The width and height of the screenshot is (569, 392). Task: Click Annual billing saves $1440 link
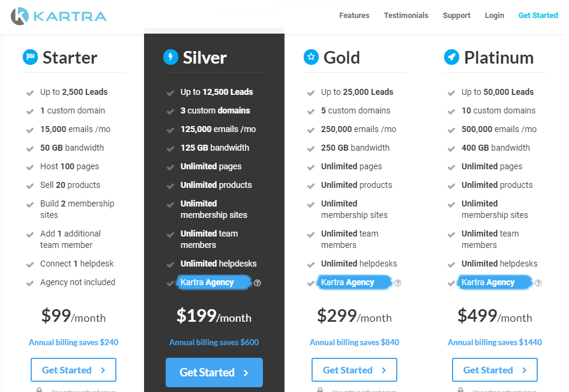(495, 342)
